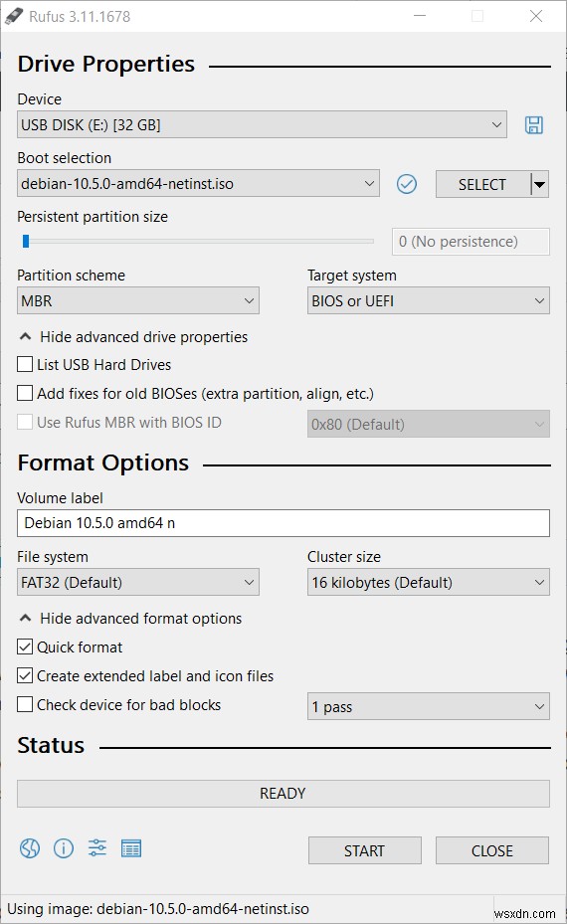Open the language globe icon
This screenshot has height=924, width=567.
[x=30, y=848]
